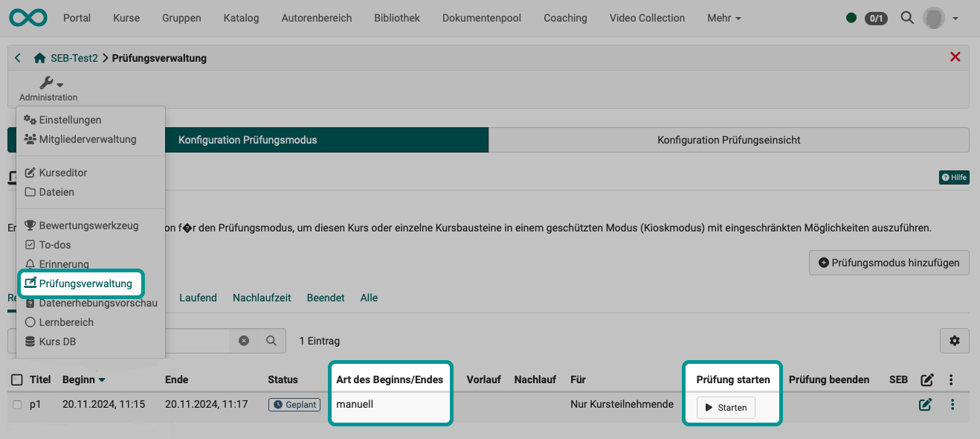Edit the p1 exam entry with the pencil icon
Viewport: 980px width, 439px height.
(925, 404)
